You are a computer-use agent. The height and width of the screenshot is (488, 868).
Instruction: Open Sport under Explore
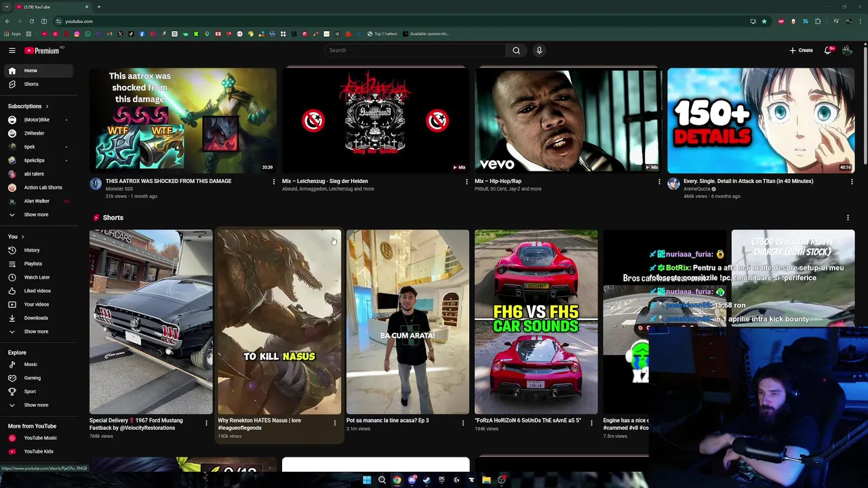39,392
